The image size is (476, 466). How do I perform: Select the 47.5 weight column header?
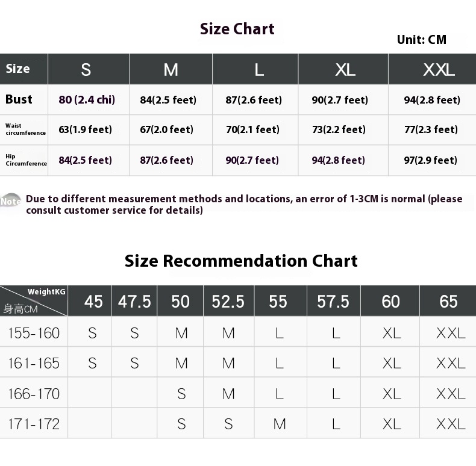[x=134, y=301]
